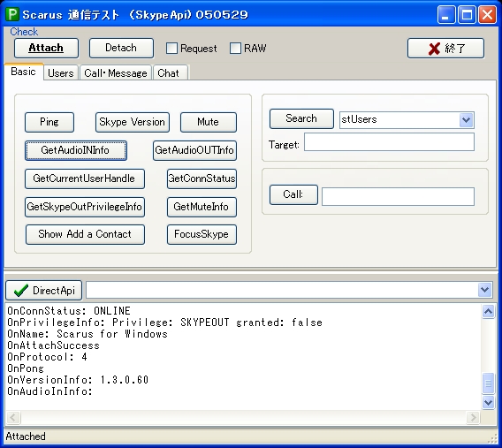
Task: Click the 終了 exit button
Action: coord(445,48)
